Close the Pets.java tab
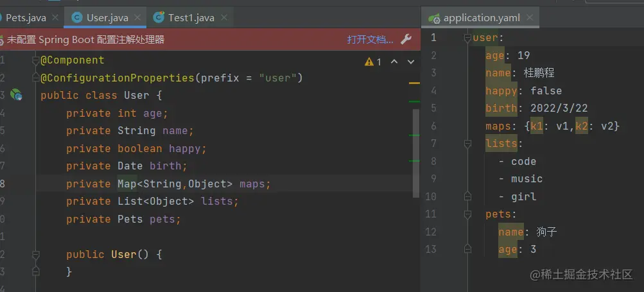 (x=55, y=18)
